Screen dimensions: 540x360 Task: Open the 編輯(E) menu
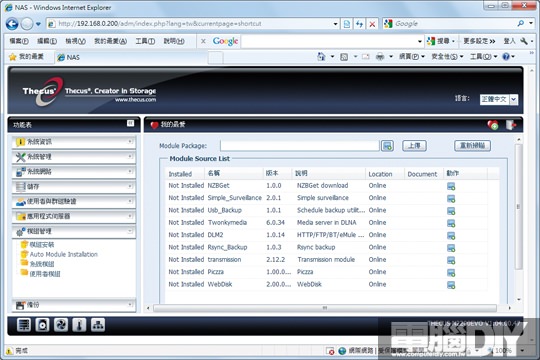(47, 41)
